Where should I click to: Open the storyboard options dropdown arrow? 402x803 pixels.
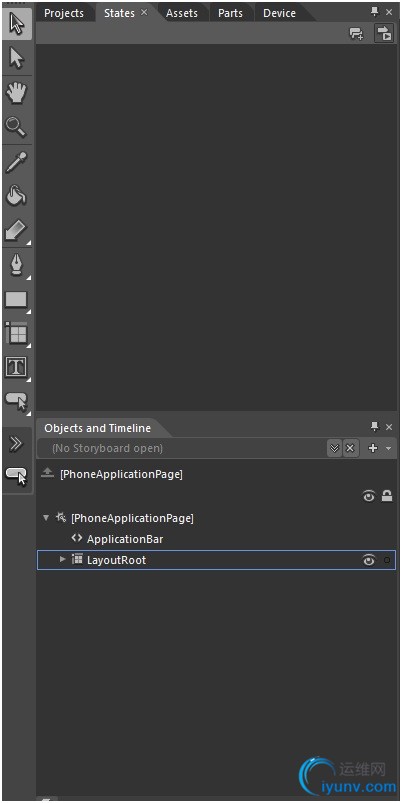click(x=388, y=449)
